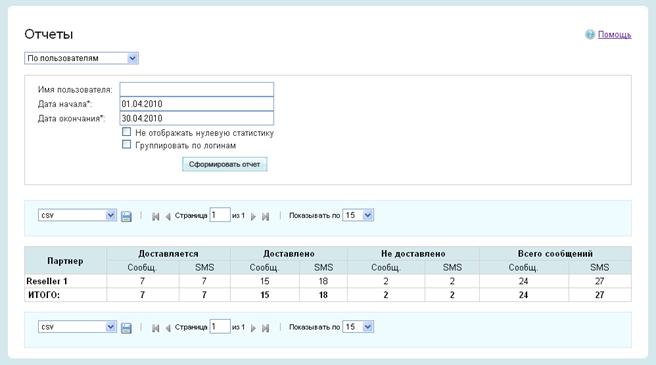
Task: Open the top csv export format dropdown
Action: tap(77, 215)
